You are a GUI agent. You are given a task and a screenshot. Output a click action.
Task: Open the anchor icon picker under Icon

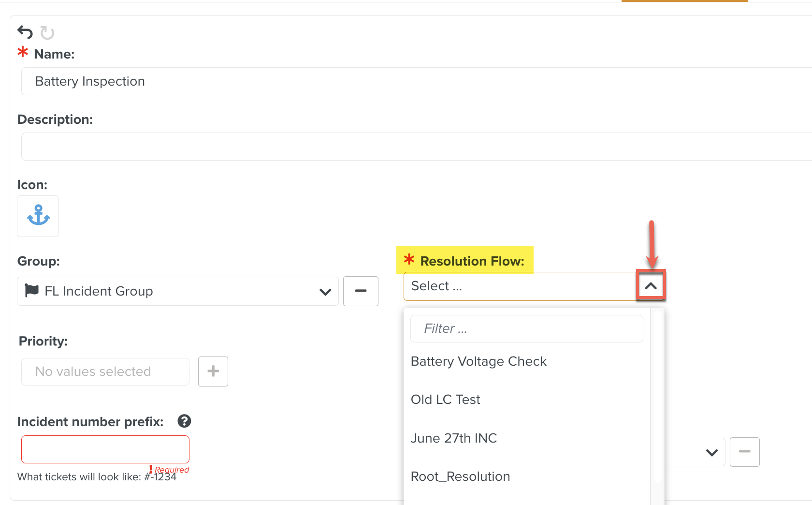click(x=38, y=216)
